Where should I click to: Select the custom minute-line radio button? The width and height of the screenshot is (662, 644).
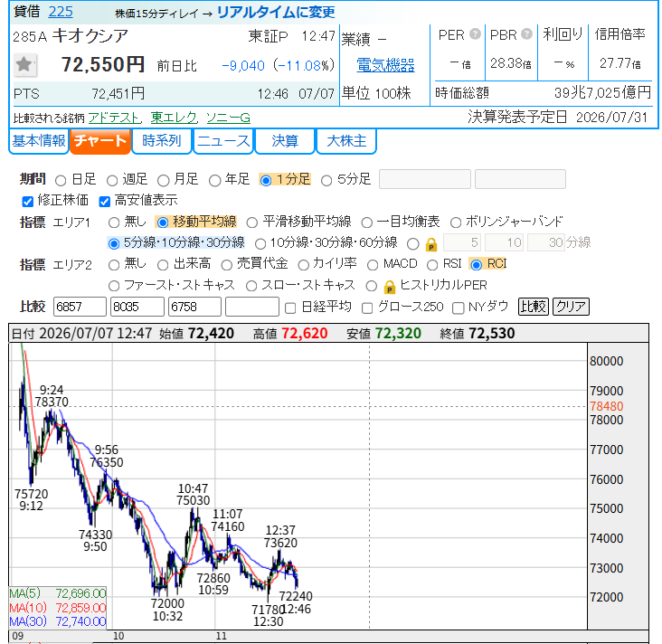[413, 243]
